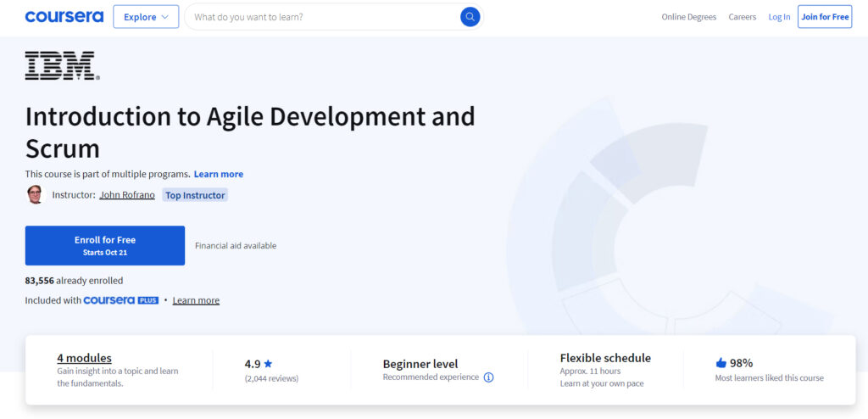Click the IBM logo
Viewport: 868px width, 419px height.
point(62,66)
